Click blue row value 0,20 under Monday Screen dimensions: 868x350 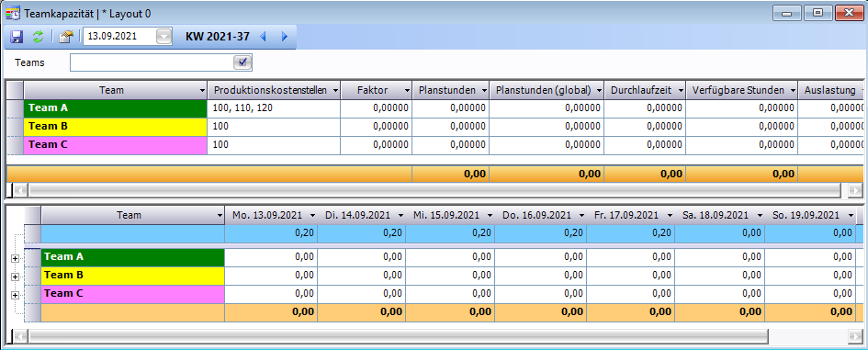pyautogui.click(x=271, y=233)
